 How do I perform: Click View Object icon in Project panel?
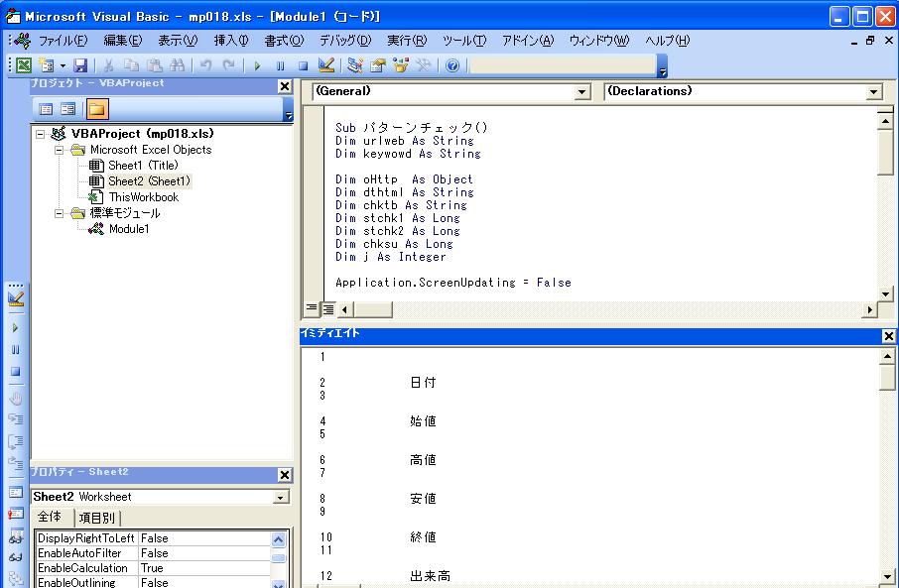[x=68, y=109]
